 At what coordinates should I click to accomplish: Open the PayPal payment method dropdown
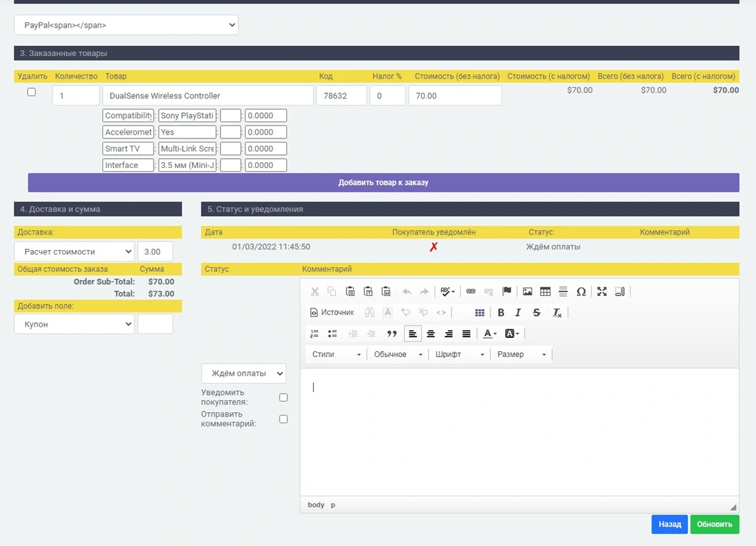126,25
